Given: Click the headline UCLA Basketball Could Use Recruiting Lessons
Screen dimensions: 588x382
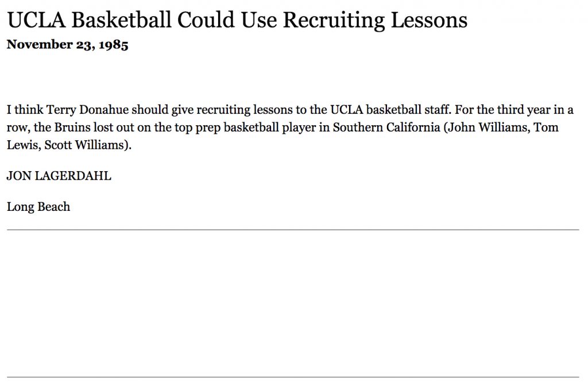Looking at the screenshot, I should coord(237,20).
